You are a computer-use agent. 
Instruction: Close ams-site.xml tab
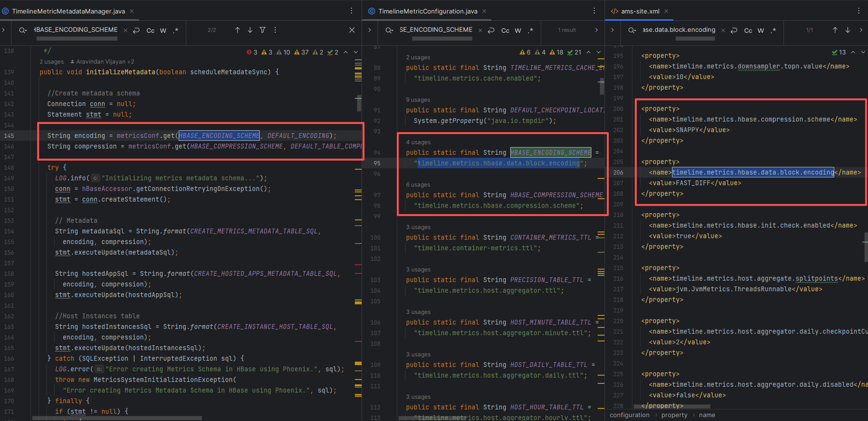point(666,11)
